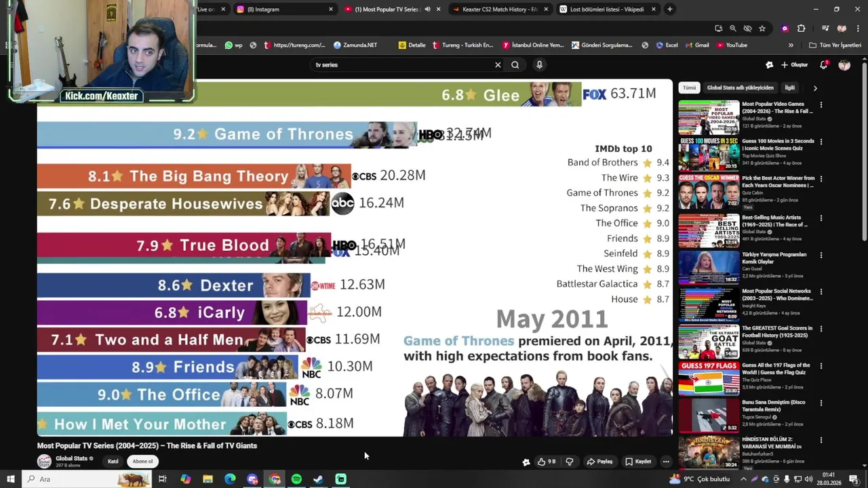Open the YouTube bookmark in bookmarks bar
The height and width of the screenshot is (488, 868).
point(732,45)
